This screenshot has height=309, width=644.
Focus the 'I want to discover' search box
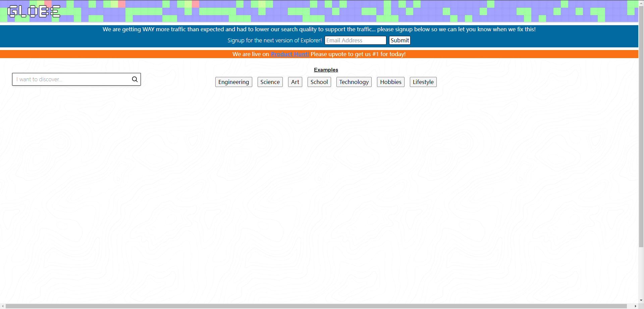pos(76,79)
